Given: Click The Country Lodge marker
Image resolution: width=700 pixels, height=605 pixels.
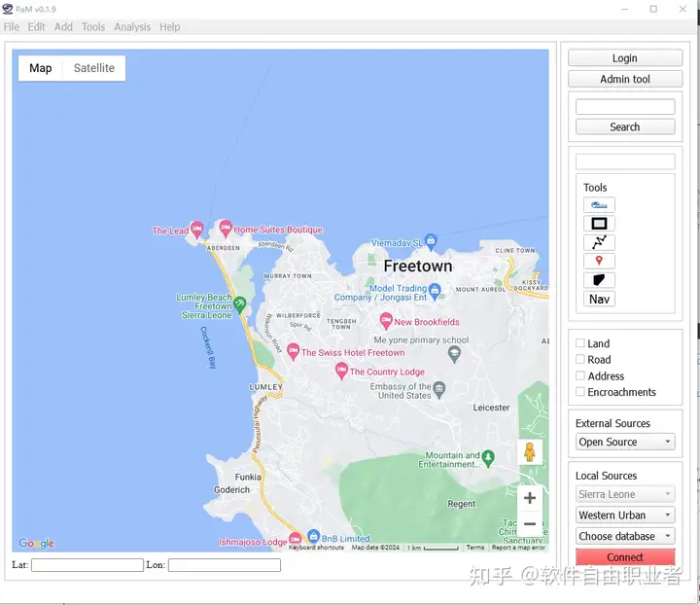Looking at the screenshot, I should click(341, 371).
